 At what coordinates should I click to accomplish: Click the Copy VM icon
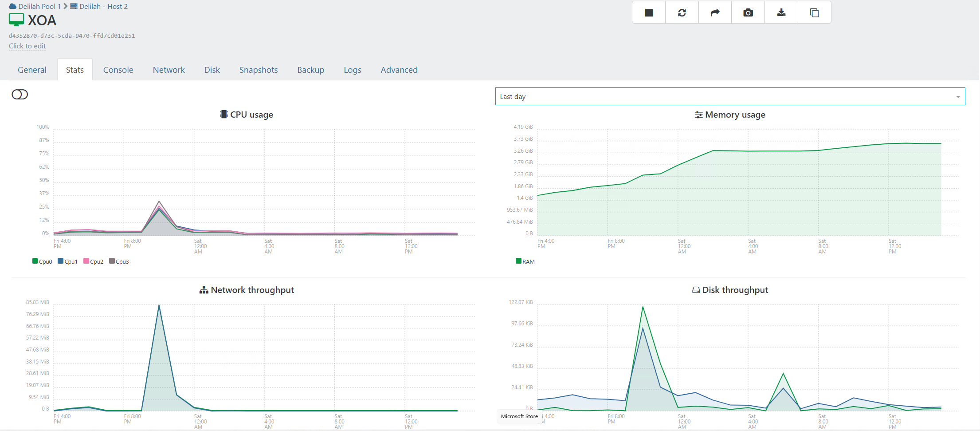click(814, 13)
